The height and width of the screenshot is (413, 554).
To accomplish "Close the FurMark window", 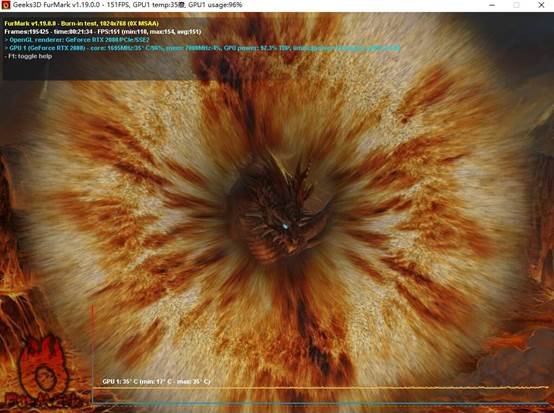I will tap(541, 5).
